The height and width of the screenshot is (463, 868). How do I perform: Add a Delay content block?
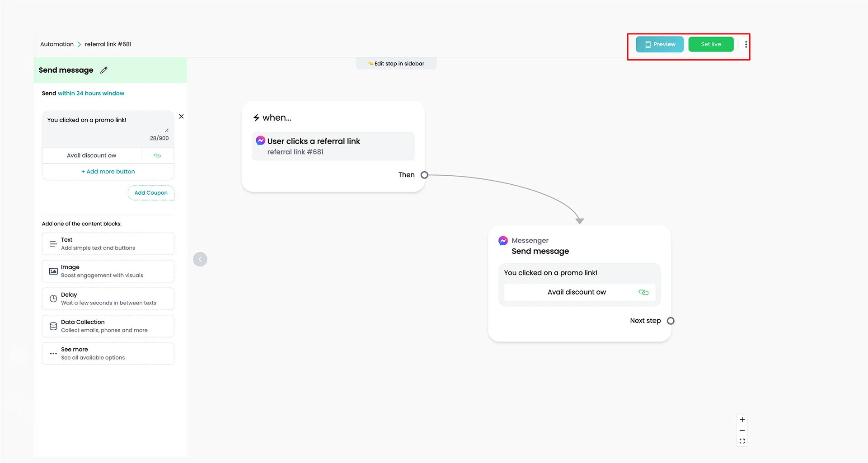(x=108, y=299)
